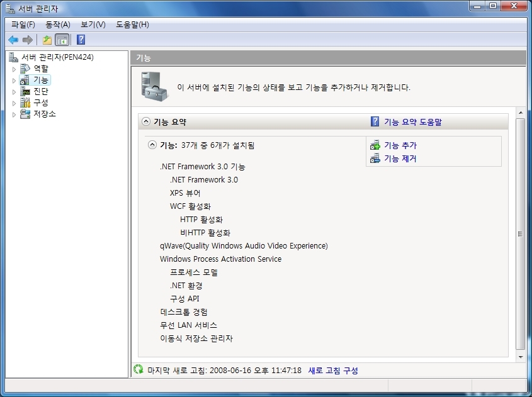The width and height of the screenshot is (532, 397).
Task: Expand the 역할 tree node arrow
Action: tap(14, 69)
